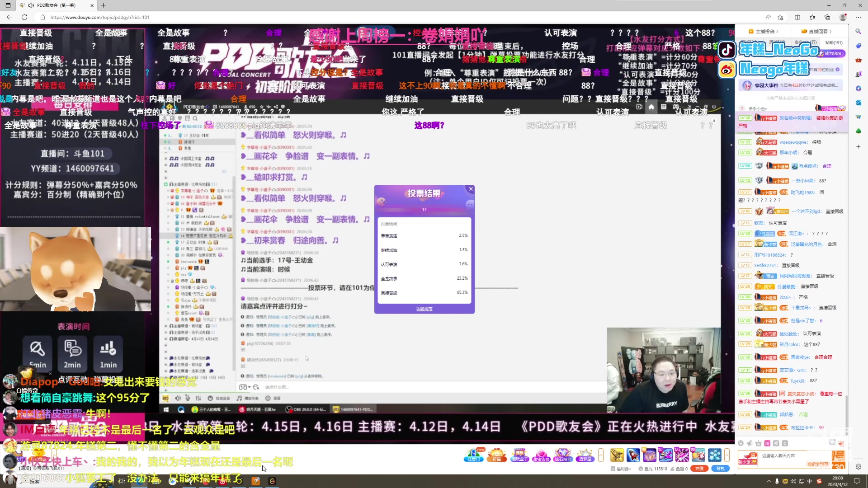
Task: Open the system tray volume icon
Action: click(x=793, y=481)
